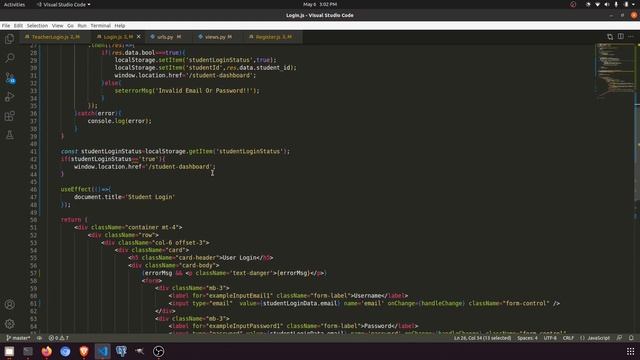Show errors and warnings in Problems
The height and width of the screenshot is (360, 640).
tap(59, 338)
